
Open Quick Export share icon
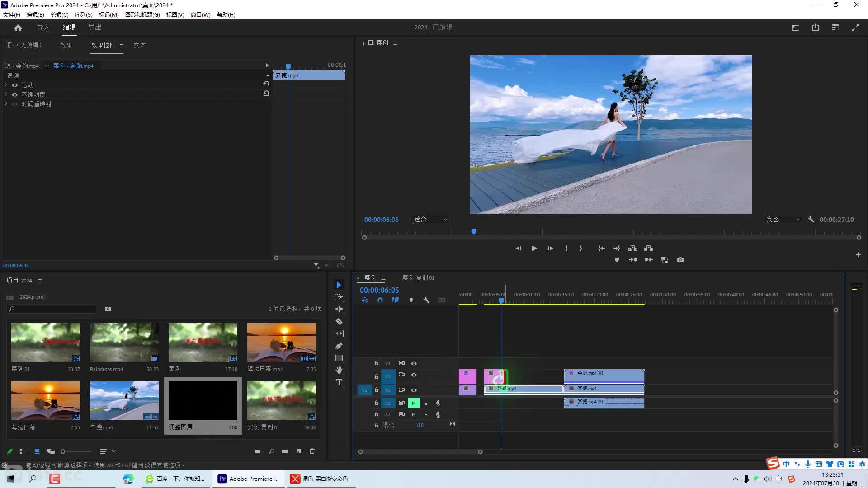[816, 28]
